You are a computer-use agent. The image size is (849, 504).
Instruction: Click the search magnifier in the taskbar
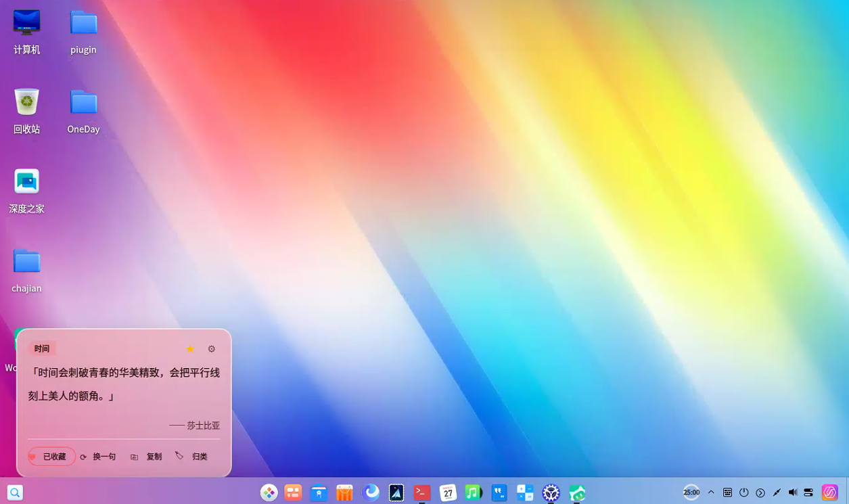pyautogui.click(x=15, y=492)
